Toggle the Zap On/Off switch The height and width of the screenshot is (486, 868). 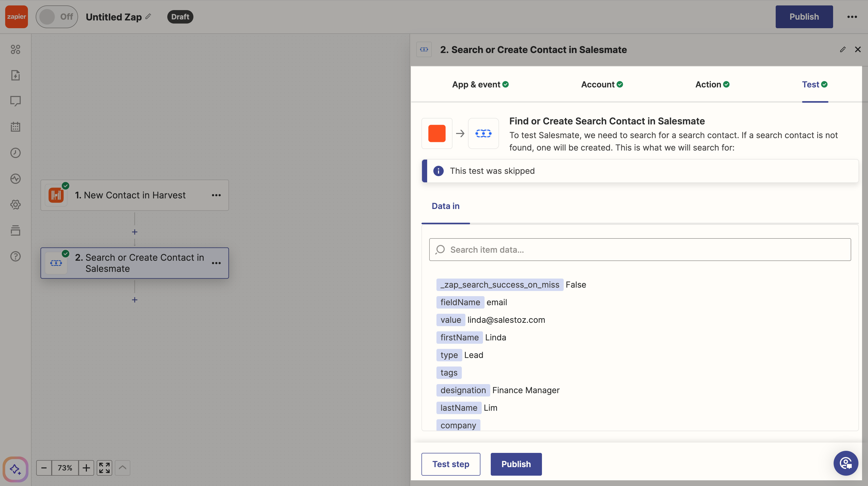57,17
